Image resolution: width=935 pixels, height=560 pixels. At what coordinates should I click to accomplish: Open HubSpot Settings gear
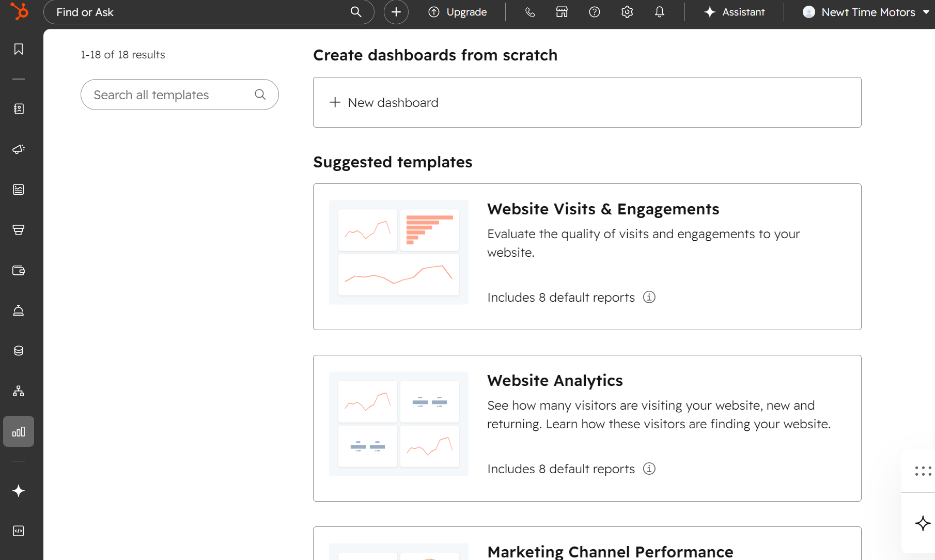(627, 12)
